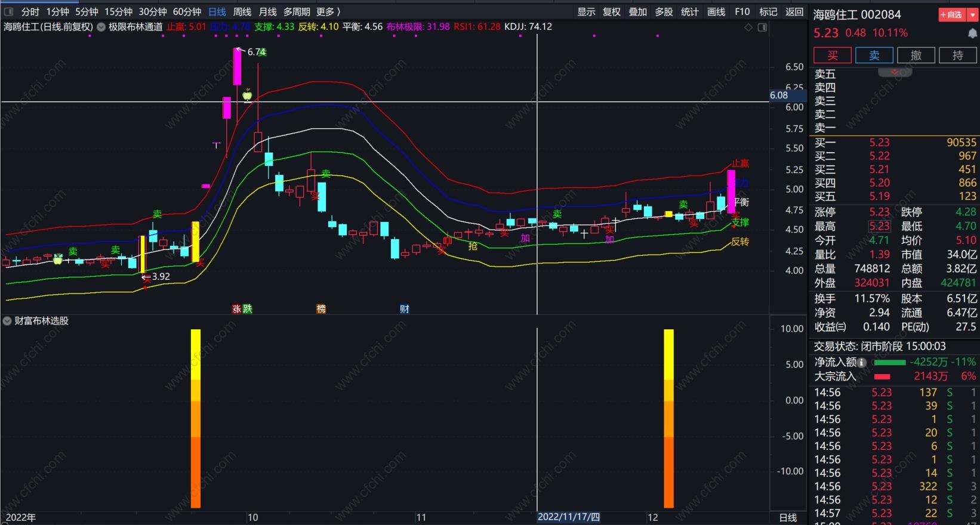Click the 2022/11/17 date marker on timeline

point(568,517)
